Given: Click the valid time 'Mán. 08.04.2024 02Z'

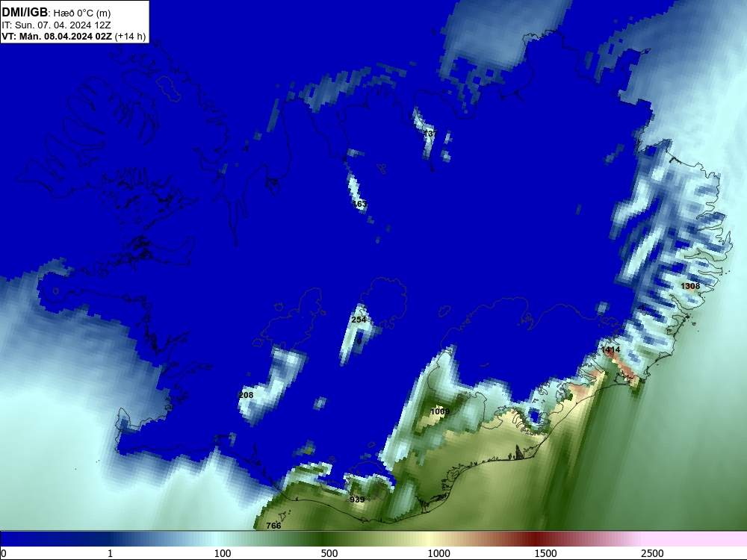Looking at the screenshot, I should point(66,36).
